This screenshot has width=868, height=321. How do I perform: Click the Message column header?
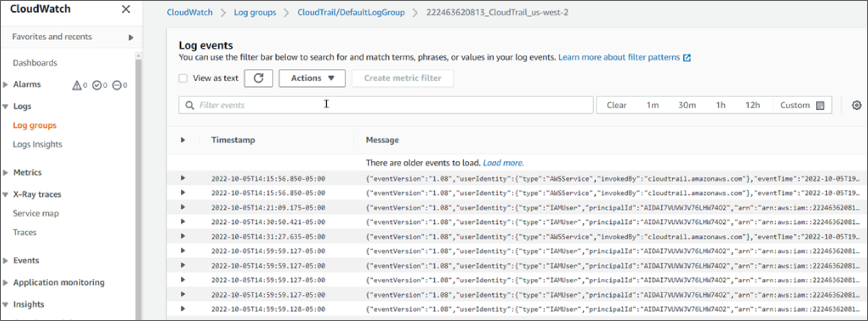[x=382, y=141]
